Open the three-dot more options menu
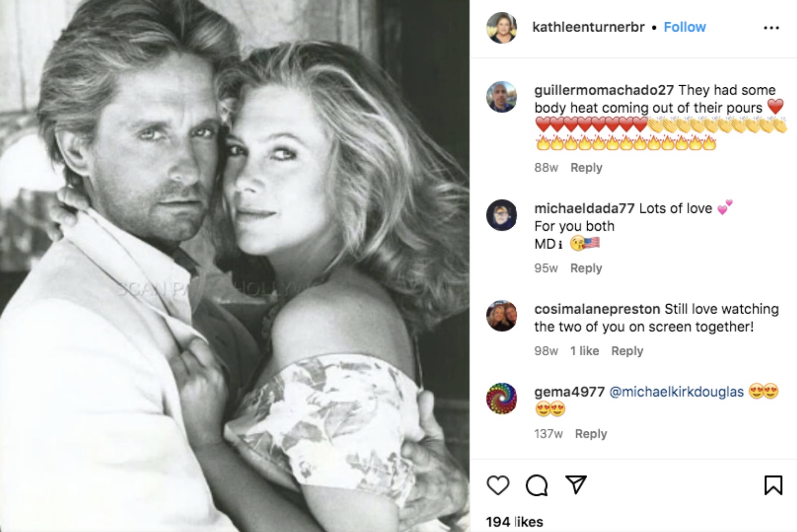797x532 pixels. (x=771, y=28)
